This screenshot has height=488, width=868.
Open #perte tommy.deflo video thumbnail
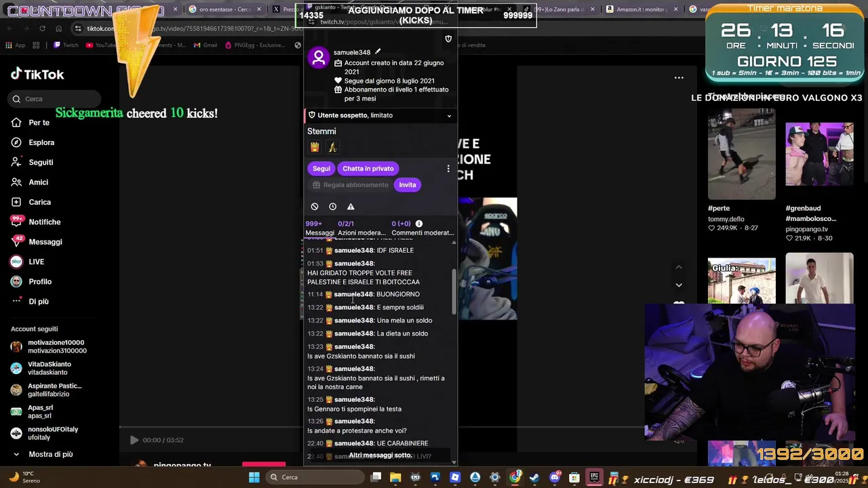click(742, 155)
